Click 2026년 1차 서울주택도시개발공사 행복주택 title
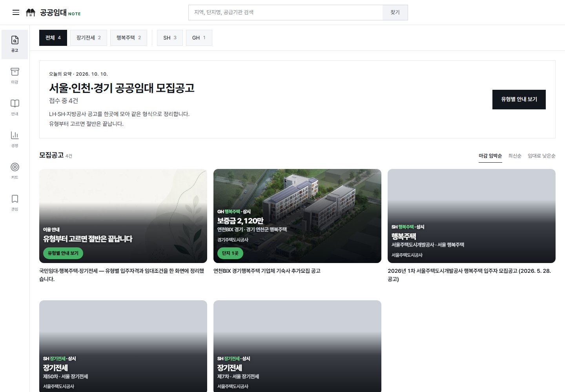 point(469,275)
